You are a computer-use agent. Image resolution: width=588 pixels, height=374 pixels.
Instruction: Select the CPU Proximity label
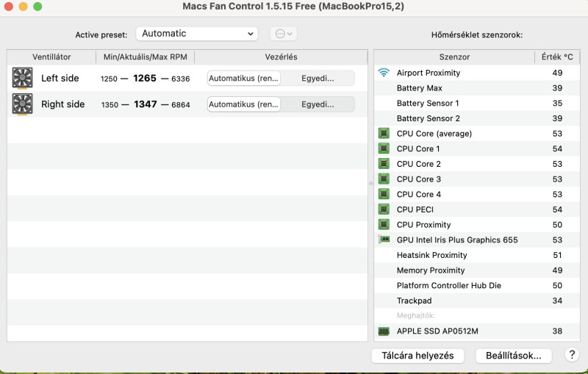tap(424, 225)
